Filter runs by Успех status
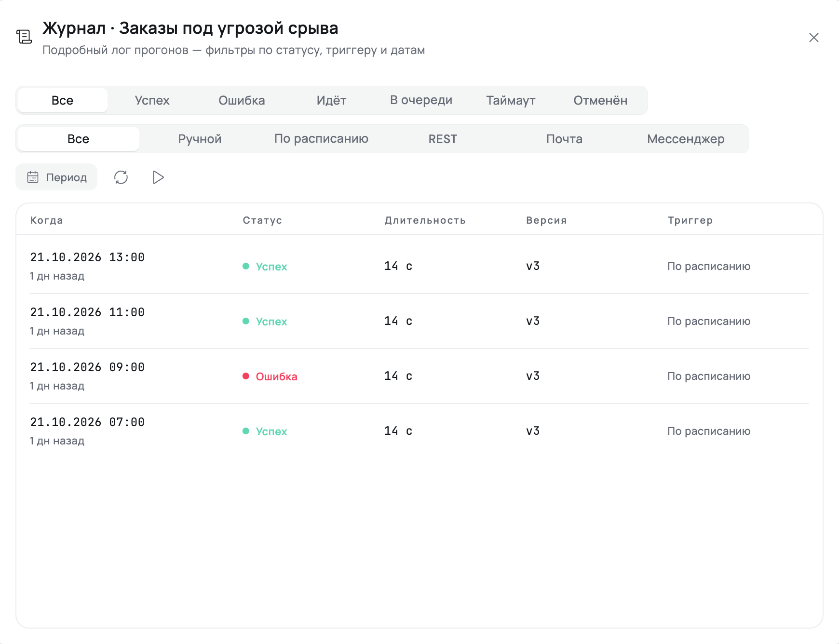839x644 pixels. [x=152, y=100]
